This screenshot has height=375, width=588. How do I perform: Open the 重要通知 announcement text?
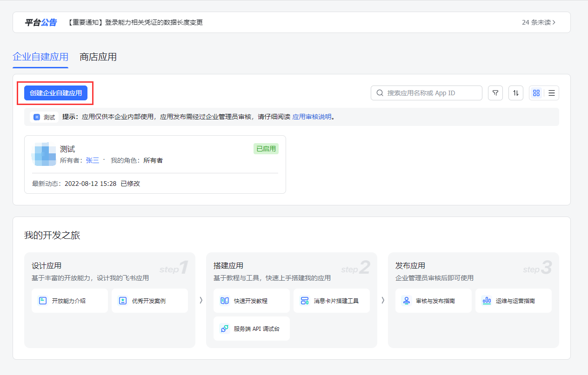coord(135,22)
